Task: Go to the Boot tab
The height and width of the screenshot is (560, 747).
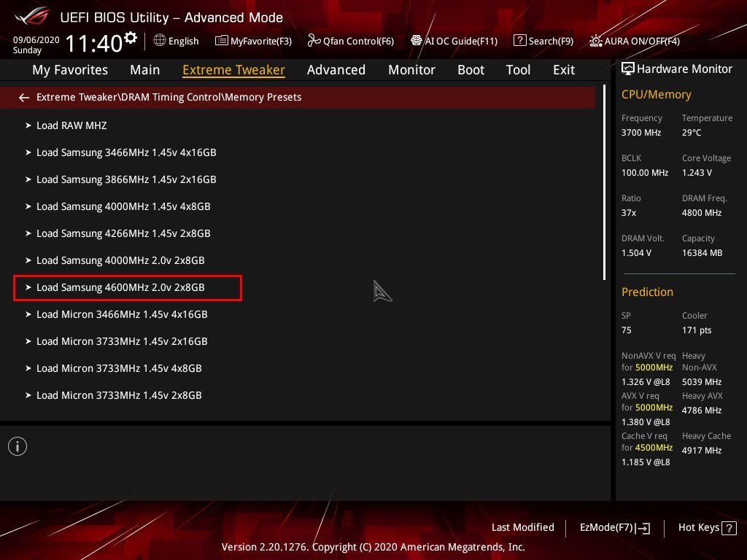Action: [471, 70]
